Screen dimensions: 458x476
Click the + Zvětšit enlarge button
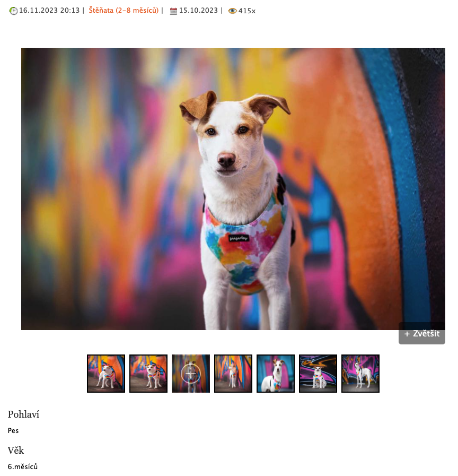[x=421, y=334]
